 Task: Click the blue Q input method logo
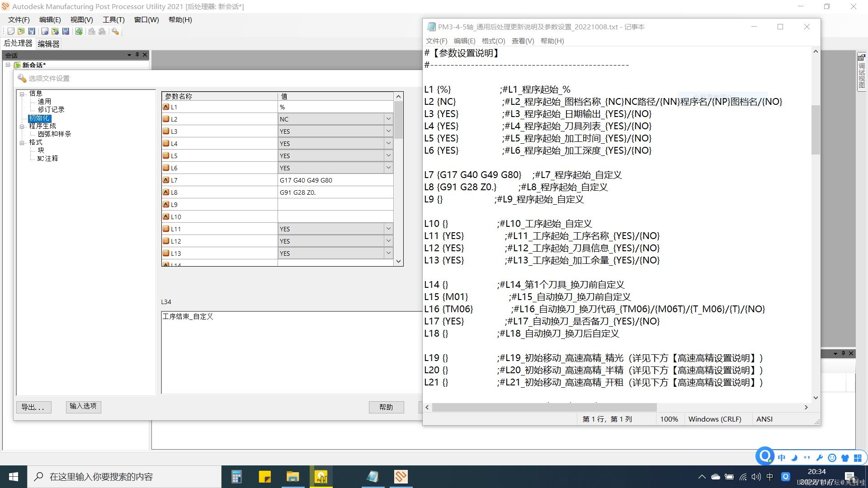pos(765,455)
